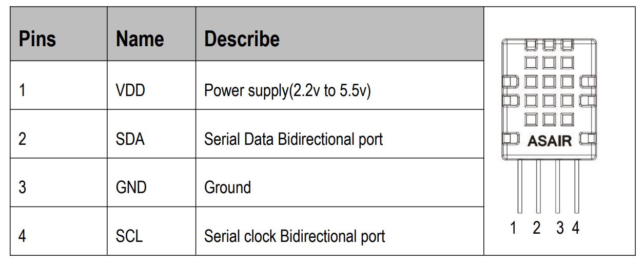Screen dimensions: 644x264
Task: Click pin number 4 in the table
Action: (22, 236)
